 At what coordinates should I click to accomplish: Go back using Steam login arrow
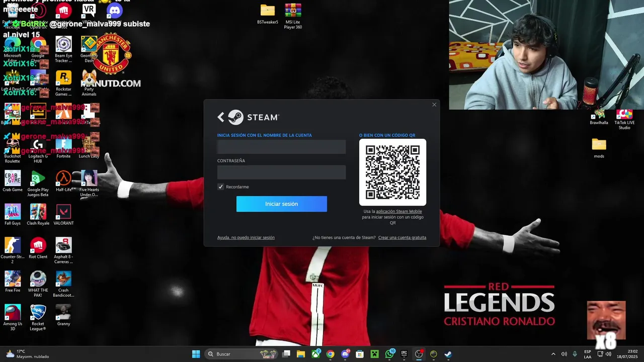221,117
